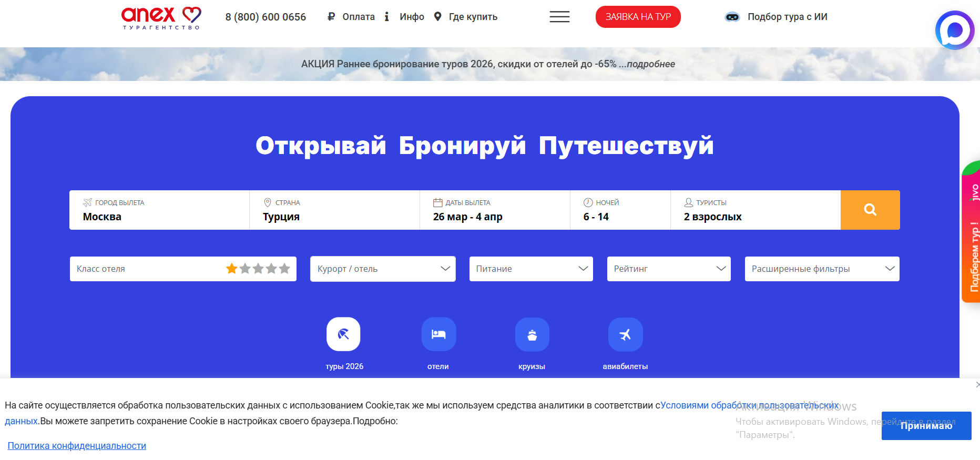
Task: Open the Условиями обработки пользовательских данных link
Action: click(x=750, y=405)
